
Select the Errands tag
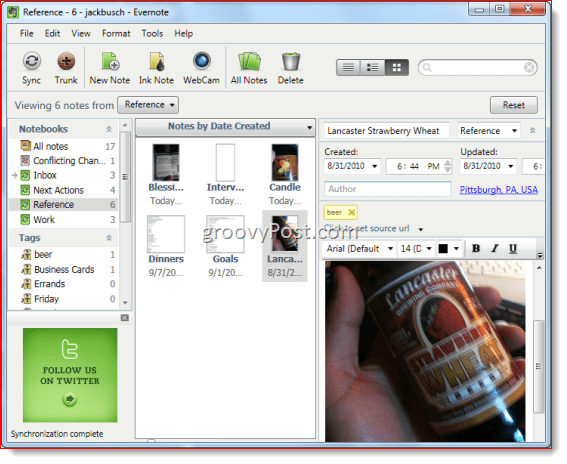coord(63,284)
